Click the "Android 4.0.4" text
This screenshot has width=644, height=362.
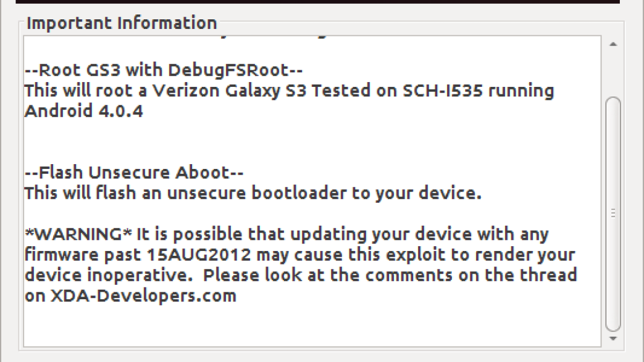coord(84,112)
